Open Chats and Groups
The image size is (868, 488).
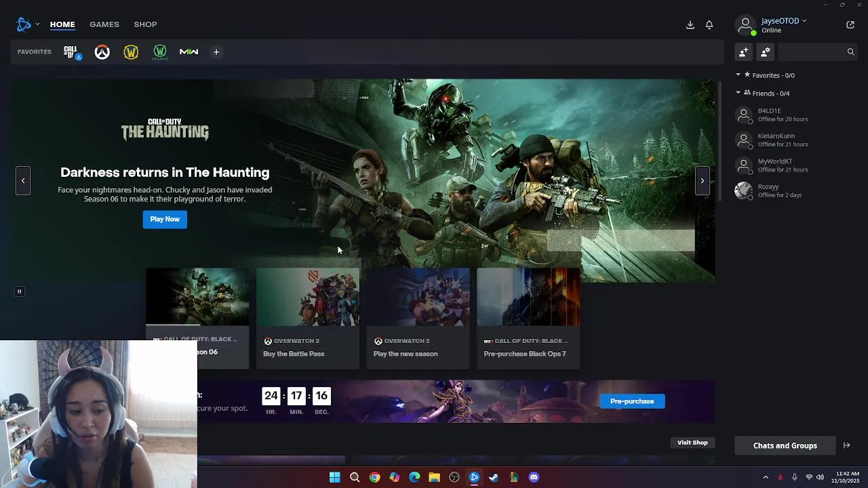[785, 445]
